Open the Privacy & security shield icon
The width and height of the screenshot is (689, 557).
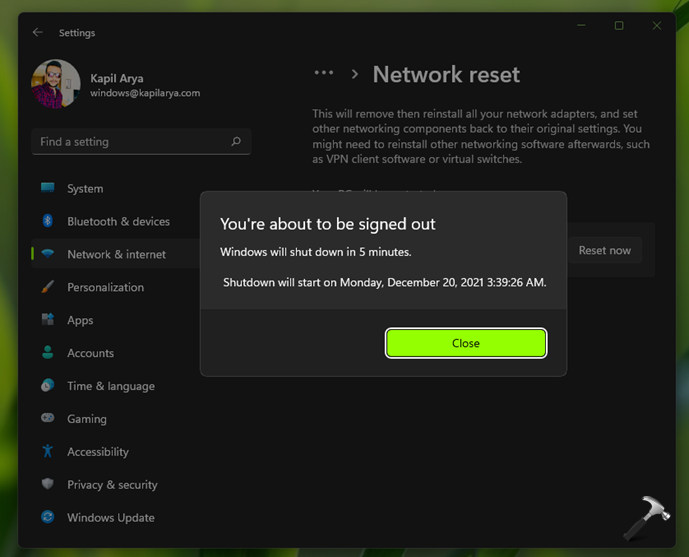click(48, 485)
